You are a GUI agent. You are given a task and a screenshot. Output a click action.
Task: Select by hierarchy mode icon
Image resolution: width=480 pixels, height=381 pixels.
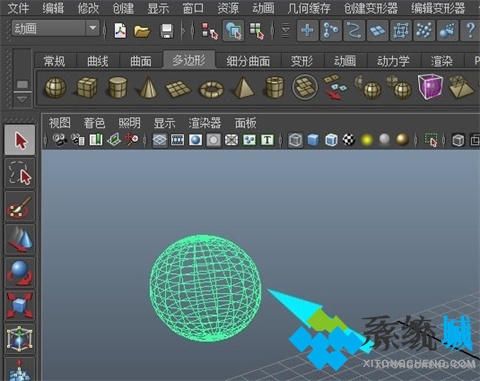pyautogui.click(x=210, y=31)
